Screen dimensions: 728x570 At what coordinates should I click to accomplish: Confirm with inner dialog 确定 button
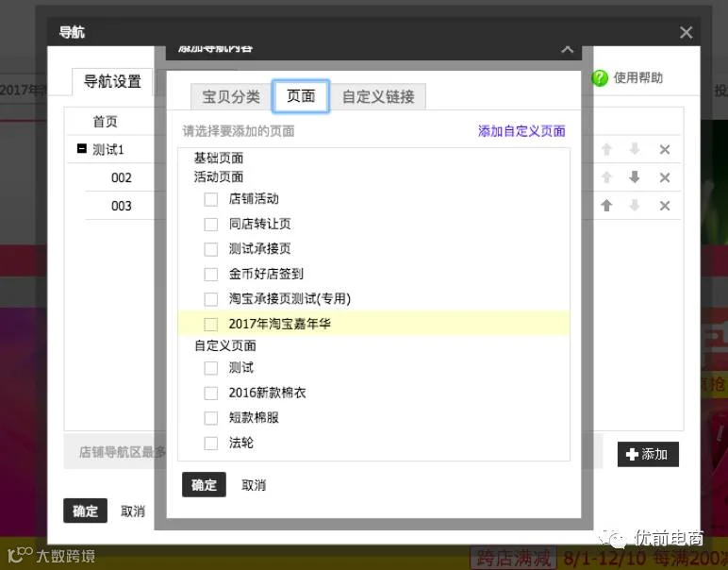tap(204, 484)
